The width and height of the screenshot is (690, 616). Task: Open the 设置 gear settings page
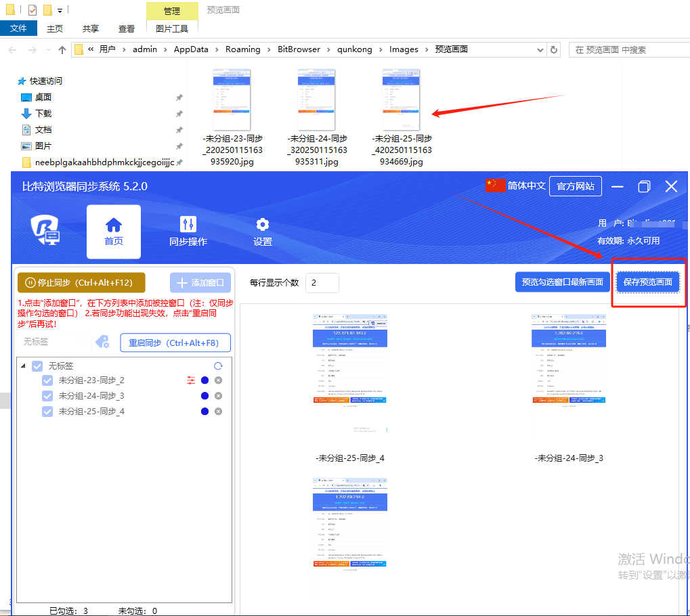(263, 232)
